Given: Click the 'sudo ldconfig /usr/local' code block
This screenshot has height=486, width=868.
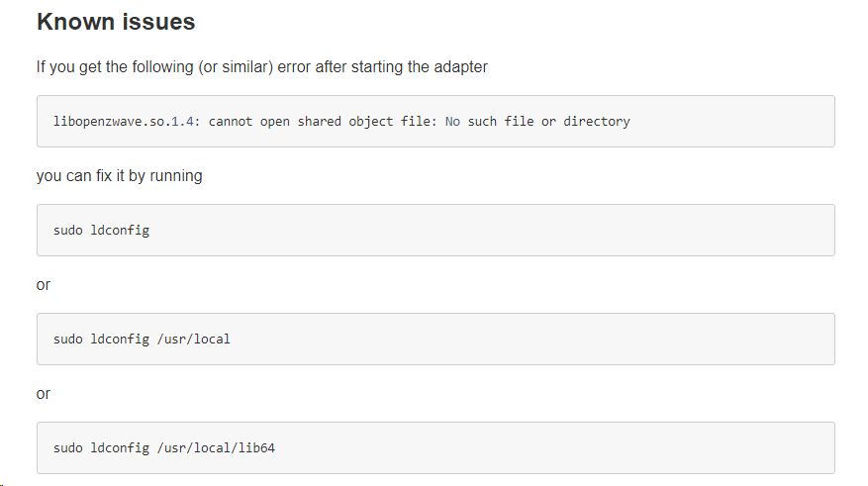Looking at the screenshot, I should point(435,339).
